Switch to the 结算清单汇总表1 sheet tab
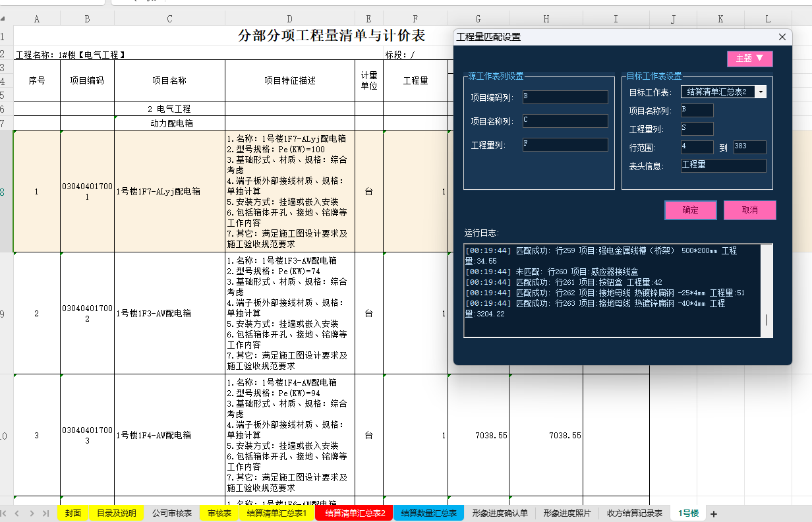The height and width of the screenshot is (522, 812). [277, 513]
